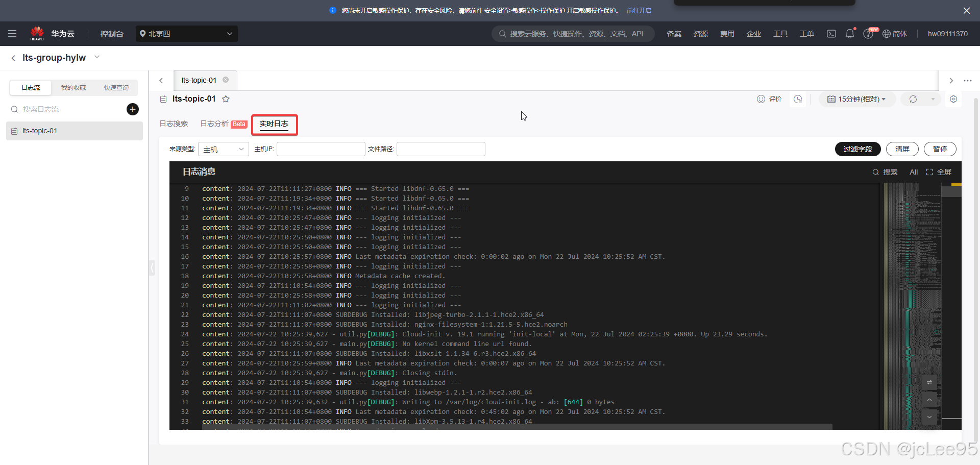Expand the auto-refresh interval arrow
Viewport: 980px width, 465px height.
933,99
